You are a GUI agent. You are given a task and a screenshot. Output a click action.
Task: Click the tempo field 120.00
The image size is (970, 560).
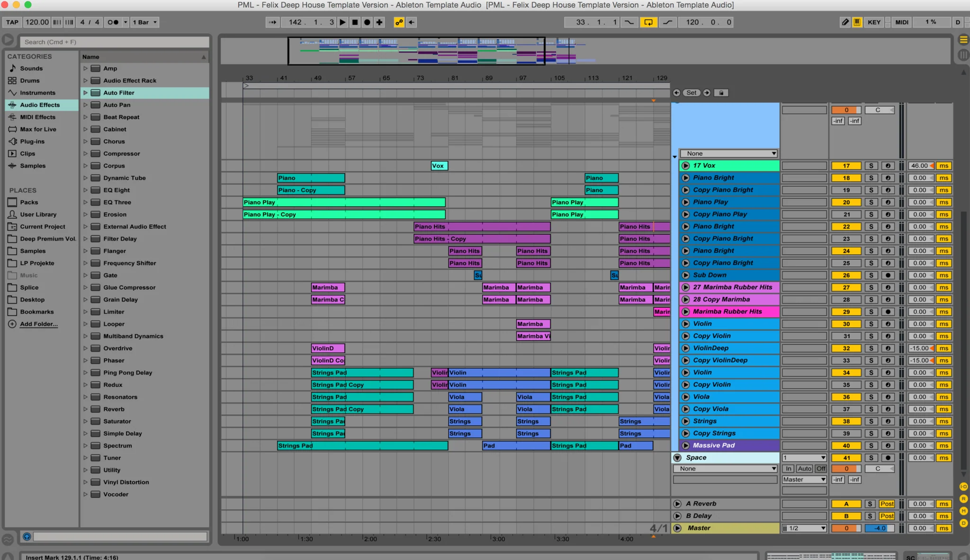[37, 22]
